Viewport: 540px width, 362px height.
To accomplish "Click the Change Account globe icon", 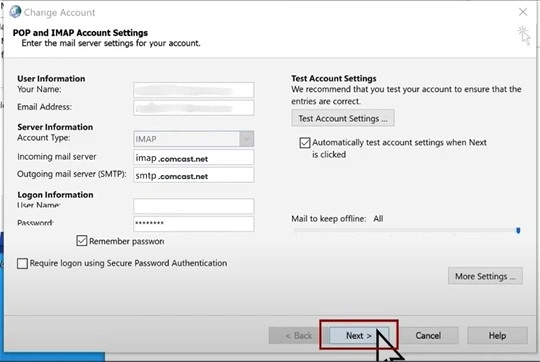I will (x=15, y=12).
